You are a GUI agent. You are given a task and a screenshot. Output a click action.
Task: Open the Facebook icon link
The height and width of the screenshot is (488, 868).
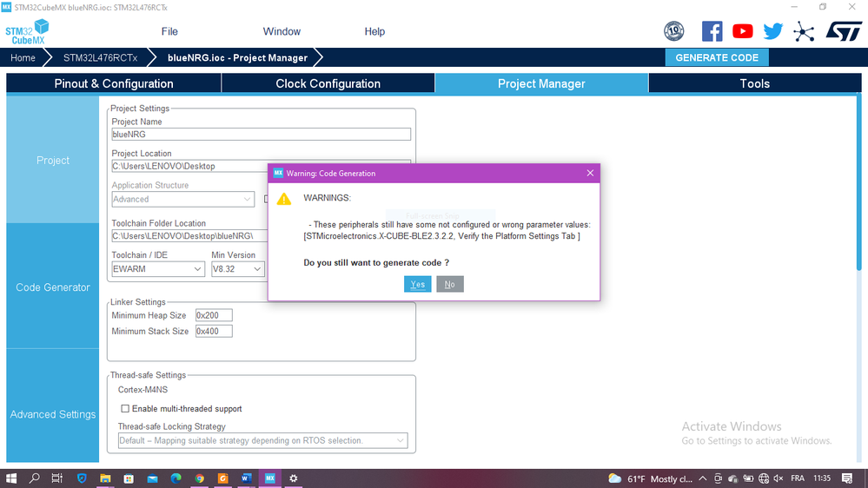pos(712,31)
